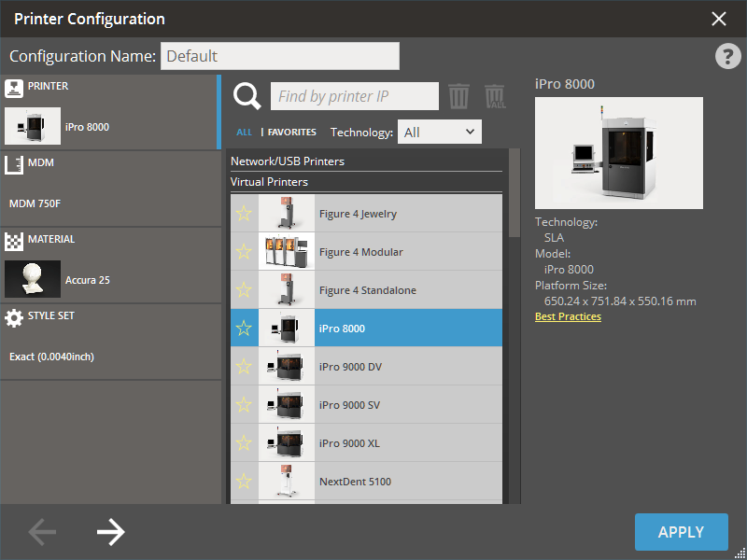Favorite Figure 4 Modular with star
Image resolution: width=747 pixels, height=560 pixels.
tap(244, 251)
